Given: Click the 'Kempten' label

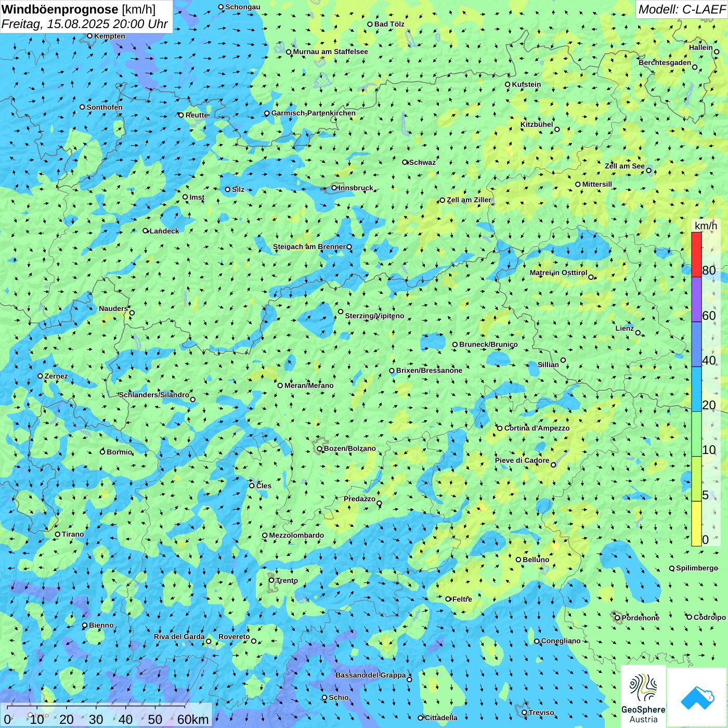Looking at the screenshot, I should (110, 36).
